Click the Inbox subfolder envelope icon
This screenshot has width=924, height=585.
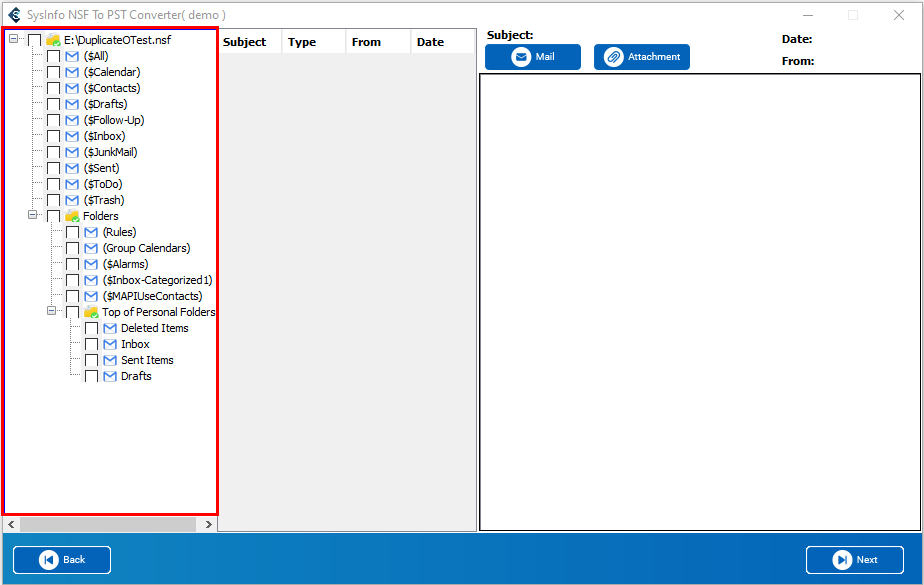coord(110,344)
